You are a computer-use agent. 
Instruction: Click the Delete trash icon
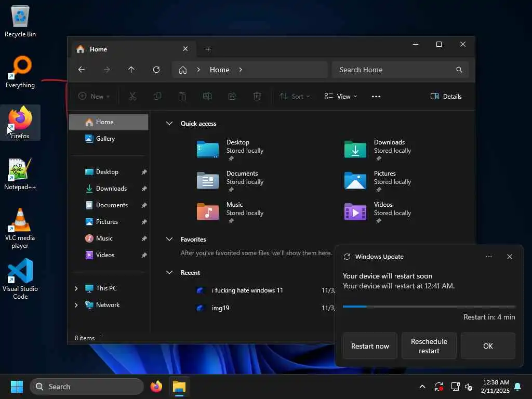[x=257, y=96]
